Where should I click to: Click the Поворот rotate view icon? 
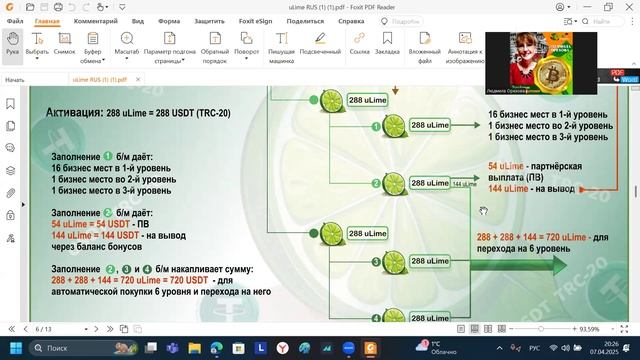pos(247,39)
